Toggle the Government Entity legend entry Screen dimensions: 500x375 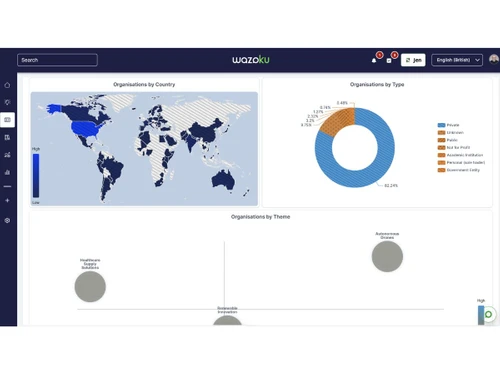pyautogui.click(x=458, y=170)
